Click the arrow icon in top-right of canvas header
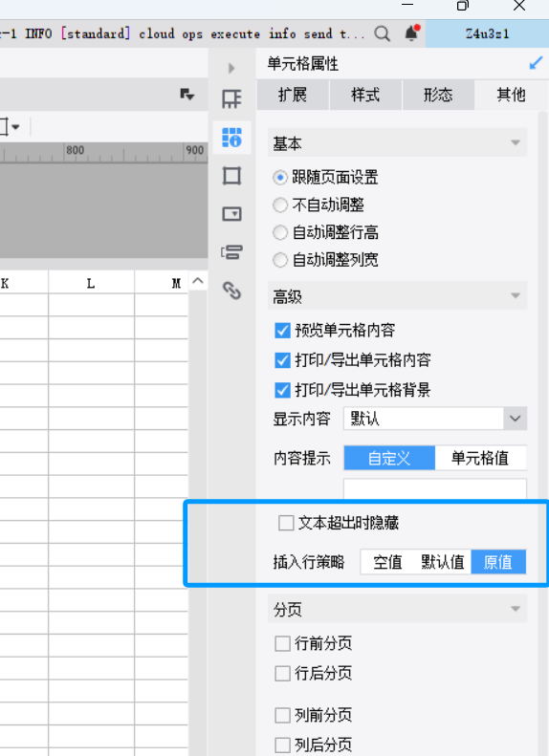The height and width of the screenshot is (756, 549). 187,94
